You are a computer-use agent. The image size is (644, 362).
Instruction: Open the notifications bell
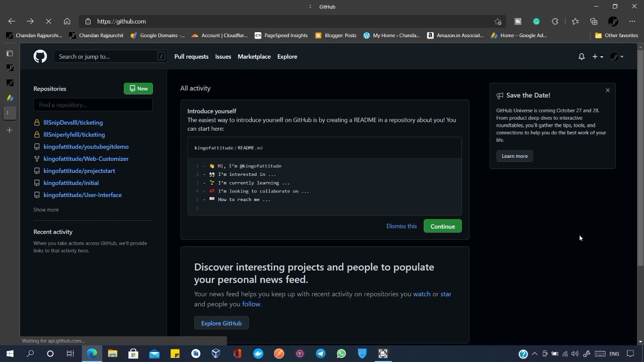tap(582, 57)
